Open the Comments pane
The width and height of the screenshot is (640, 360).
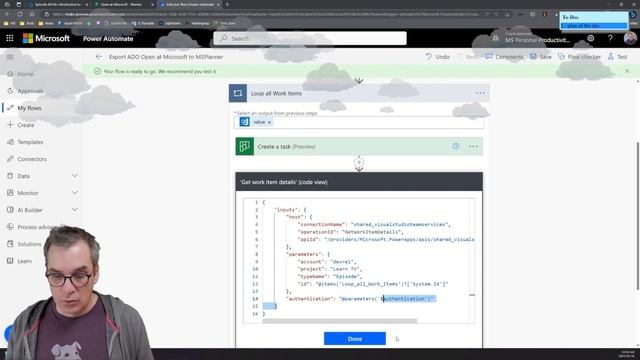504,57
